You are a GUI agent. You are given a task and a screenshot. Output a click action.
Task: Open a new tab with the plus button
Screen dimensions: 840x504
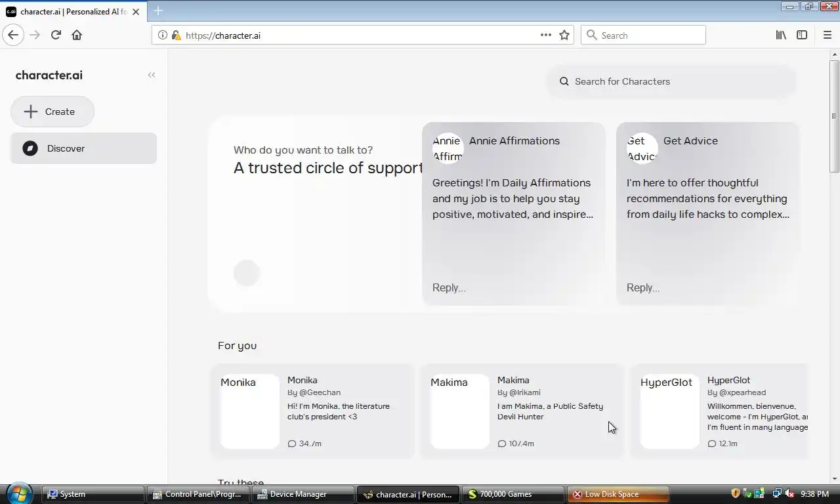(158, 11)
